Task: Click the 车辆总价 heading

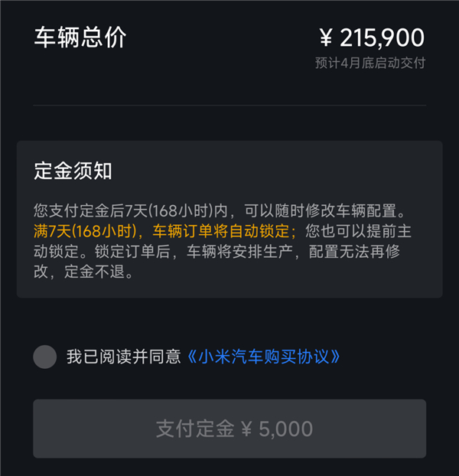Action: (x=80, y=37)
